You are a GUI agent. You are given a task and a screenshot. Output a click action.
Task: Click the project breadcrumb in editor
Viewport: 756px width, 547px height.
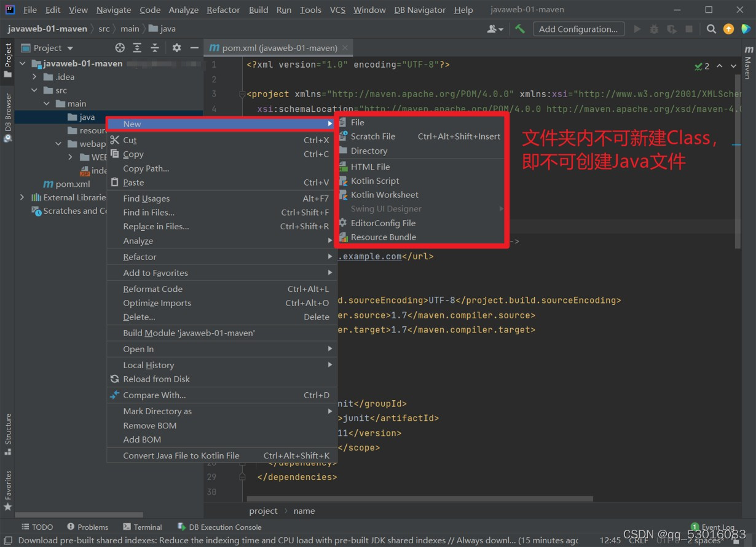[x=263, y=511]
